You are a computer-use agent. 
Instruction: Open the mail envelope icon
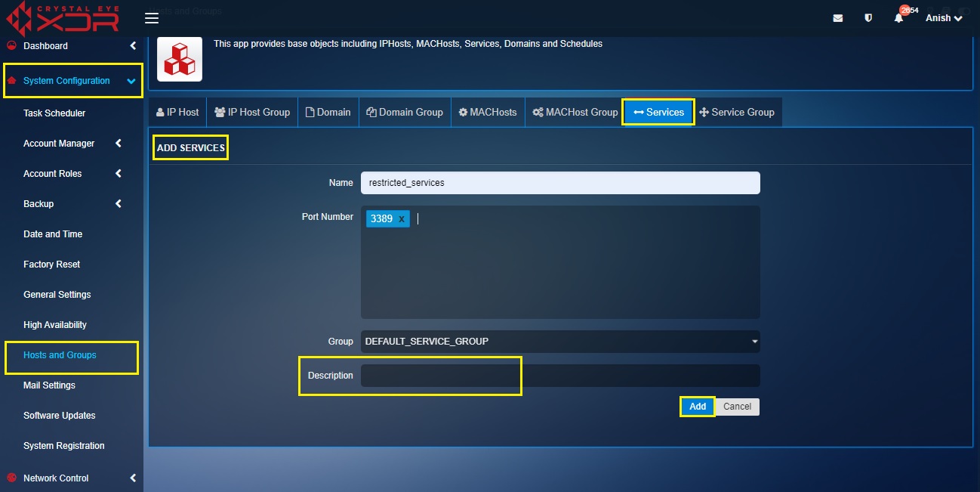click(x=838, y=18)
